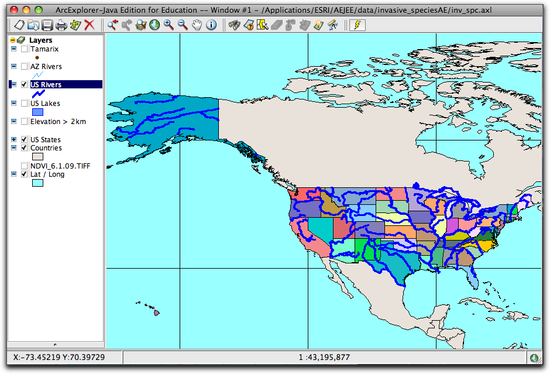Select the Countries layer name

pos(46,148)
